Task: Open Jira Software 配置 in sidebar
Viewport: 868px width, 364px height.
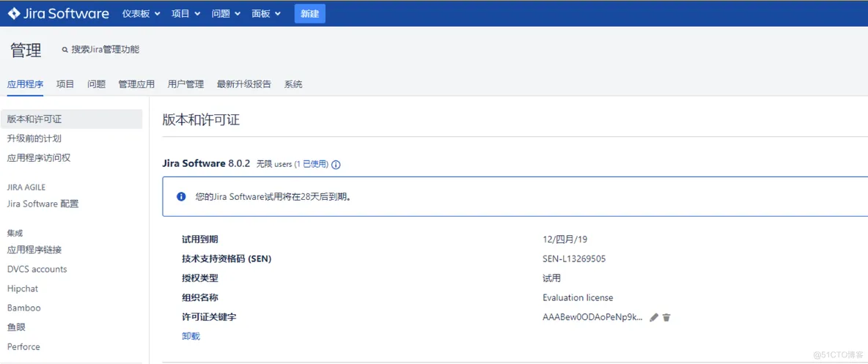Action: [x=43, y=204]
